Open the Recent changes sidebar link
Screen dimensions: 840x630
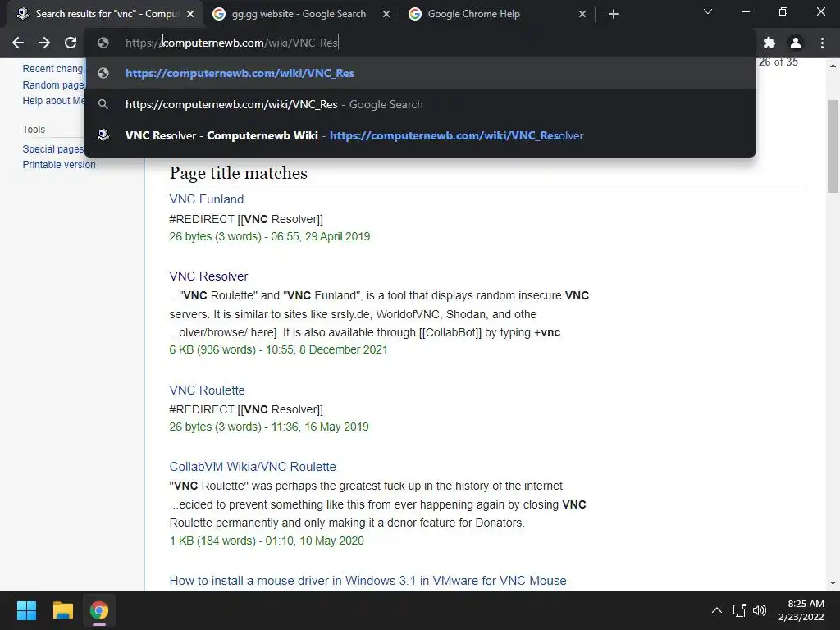click(52, 69)
